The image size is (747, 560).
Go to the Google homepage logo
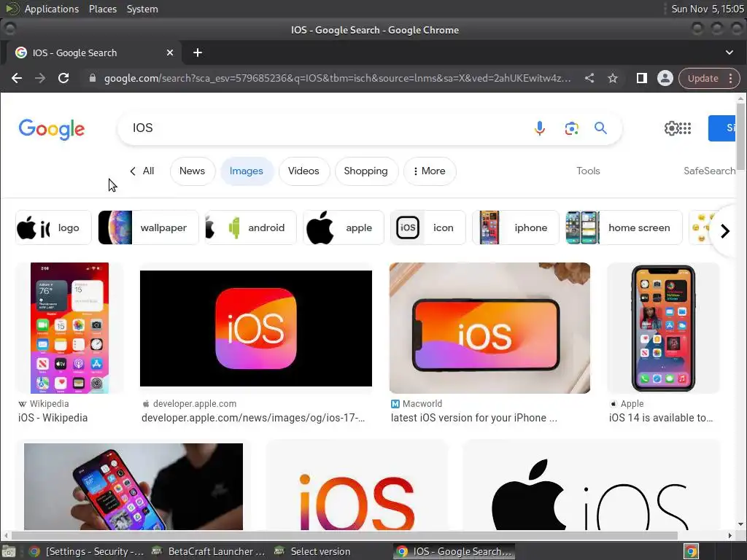tap(52, 129)
